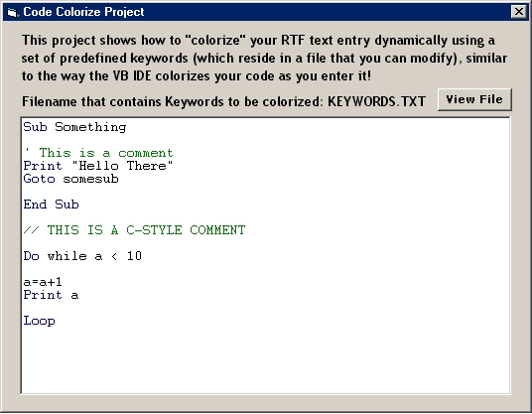Click the 'Goto' keyword

point(39,179)
